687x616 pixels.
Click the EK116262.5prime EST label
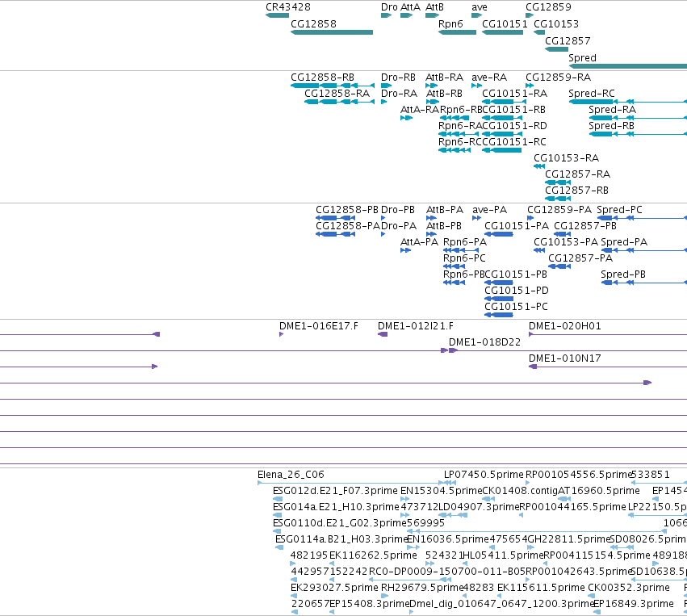373,555
